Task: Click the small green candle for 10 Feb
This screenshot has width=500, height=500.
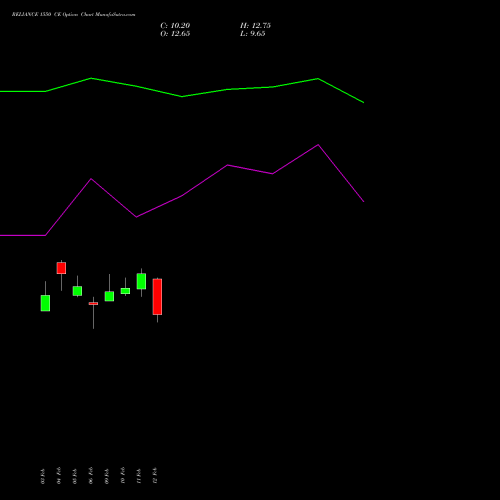Action: coord(125,291)
